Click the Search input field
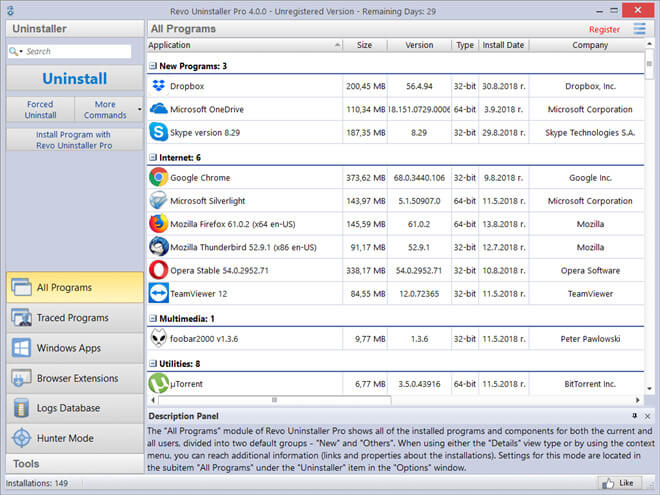Viewport: 660px width, 495px height. click(x=75, y=51)
